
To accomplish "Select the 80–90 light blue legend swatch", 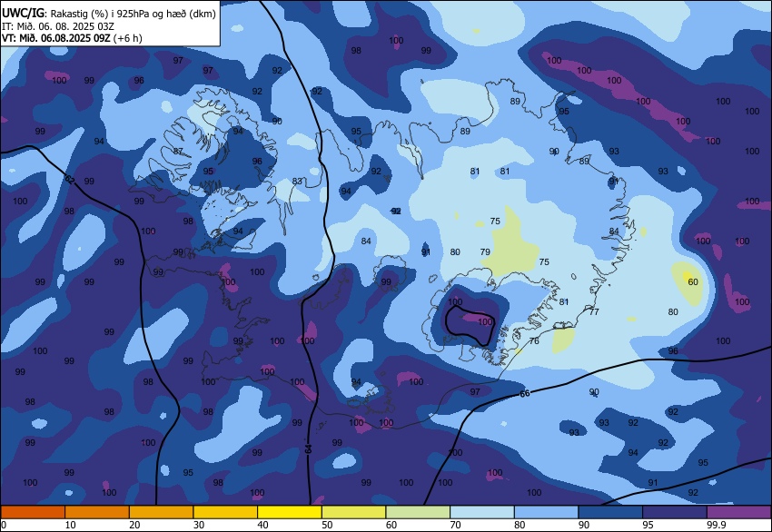I will click(546, 512).
